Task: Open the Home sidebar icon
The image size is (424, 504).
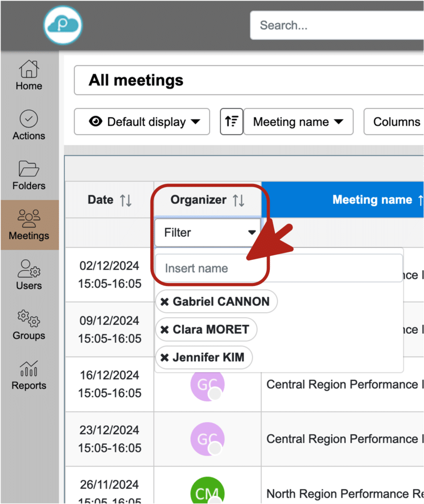Action: click(x=29, y=69)
